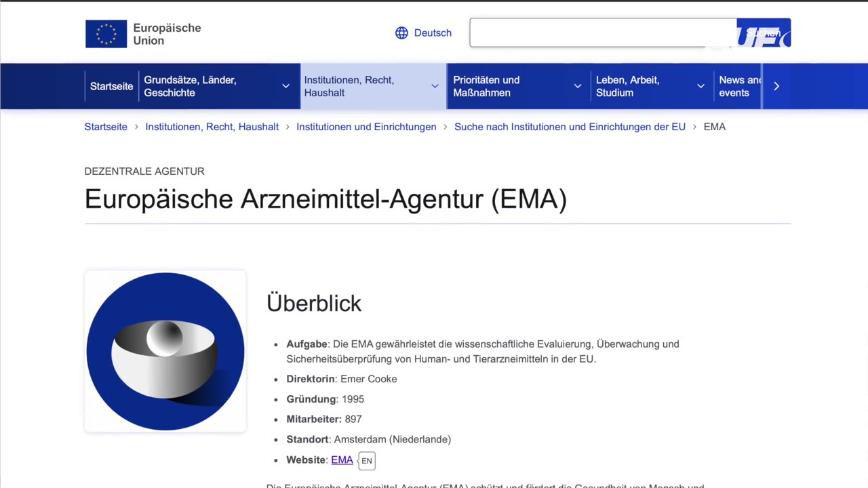Click the Suchen search button
This screenshot has height=488, width=868.
764,33
